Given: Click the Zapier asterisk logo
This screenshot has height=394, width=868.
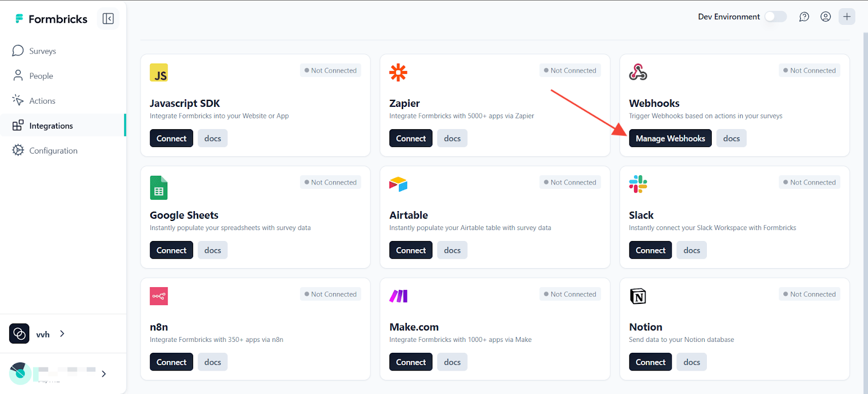Looking at the screenshot, I should [x=398, y=73].
